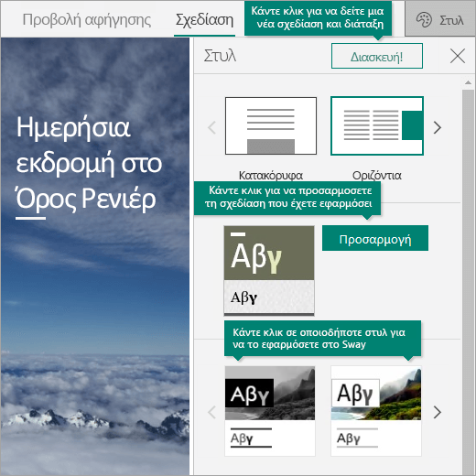Show next styles with the bottom right chevron

click(x=438, y=412)
